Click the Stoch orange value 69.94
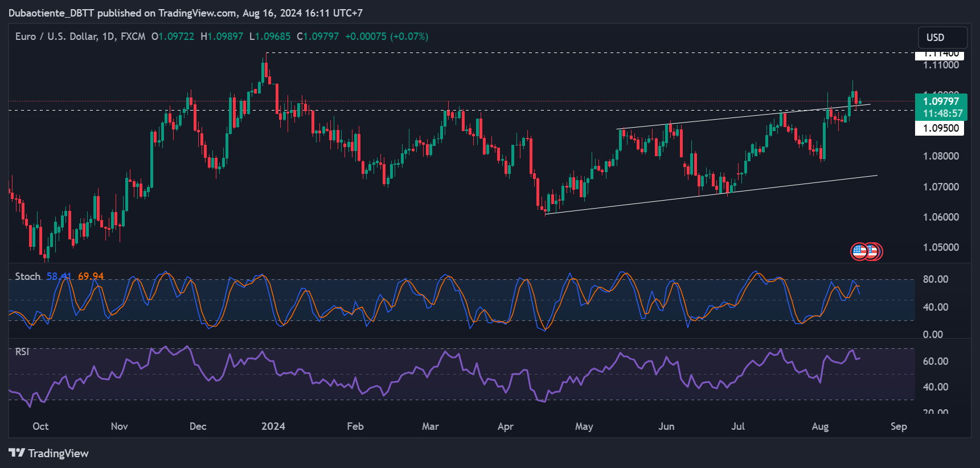Image resolution: width=980 pixels, height=468 pixels. pos(91,276)
